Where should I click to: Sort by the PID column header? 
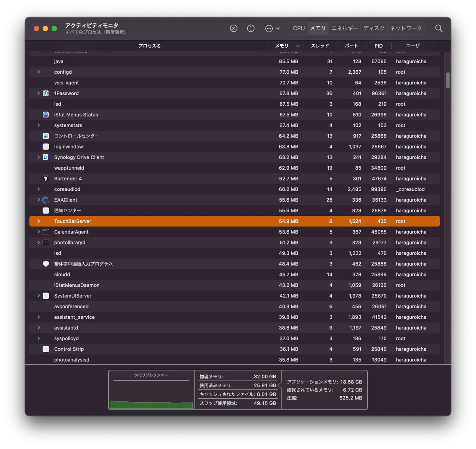click(x=379, y=46)
